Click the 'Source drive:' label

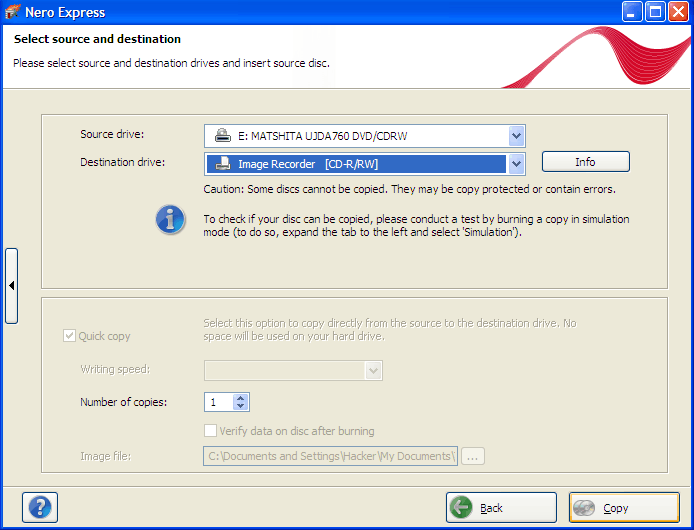(x=112, y=134)
